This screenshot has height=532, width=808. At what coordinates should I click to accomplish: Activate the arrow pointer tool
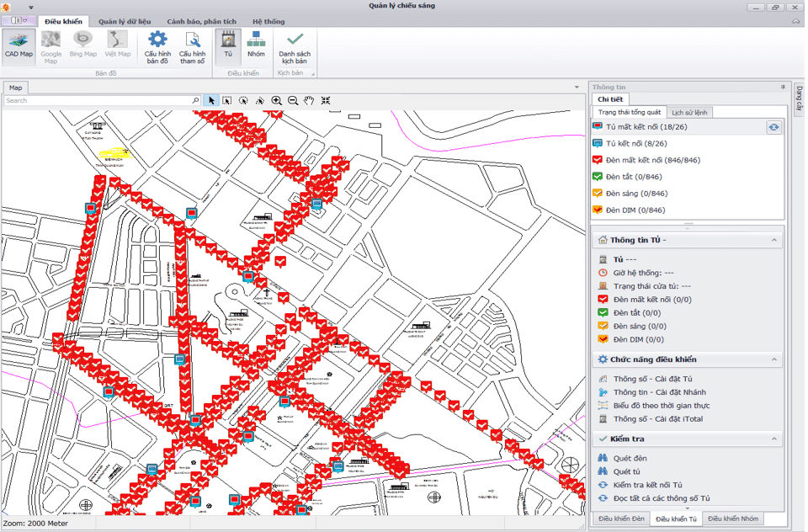[211, 100]
